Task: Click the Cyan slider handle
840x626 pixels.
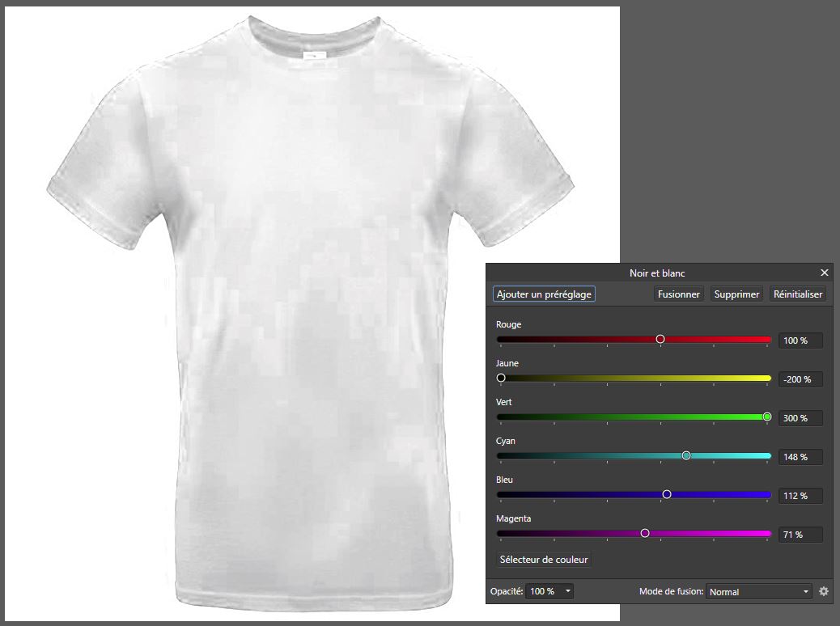Action: coord(685,455)
